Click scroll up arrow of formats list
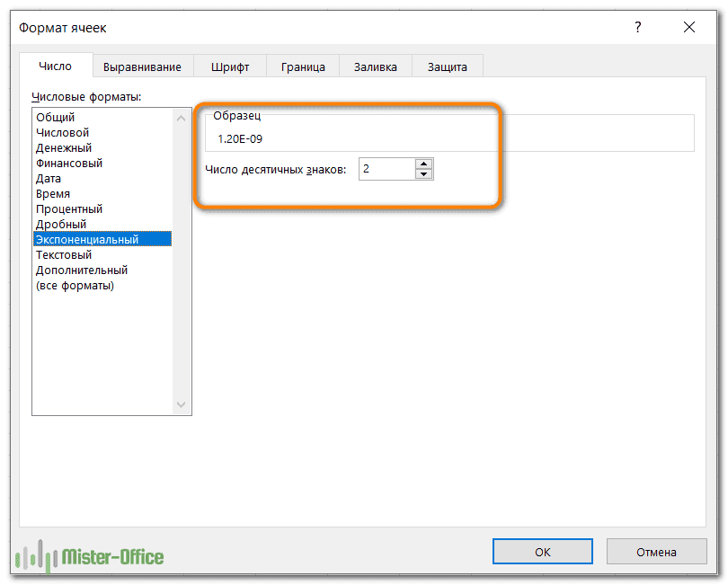Image resolution: width=728 pixels, height=585 pixels. point(181,119)
